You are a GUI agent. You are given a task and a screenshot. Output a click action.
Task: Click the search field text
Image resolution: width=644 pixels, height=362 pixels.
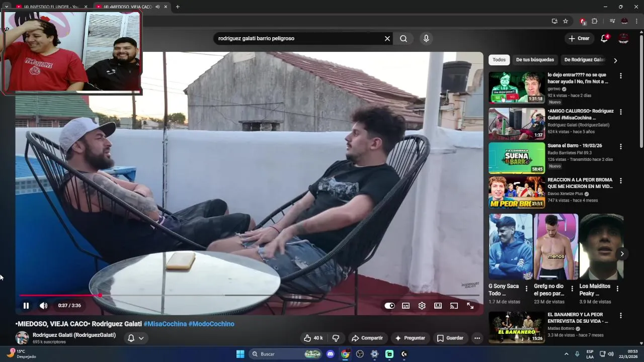pyautogui.click(x=256, y=38)
